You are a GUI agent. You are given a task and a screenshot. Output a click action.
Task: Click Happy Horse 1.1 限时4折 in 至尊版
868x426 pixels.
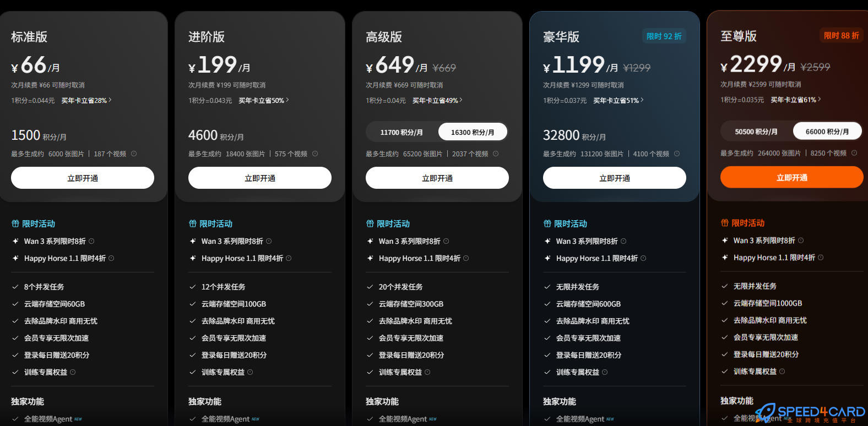[x=774, y=258]
